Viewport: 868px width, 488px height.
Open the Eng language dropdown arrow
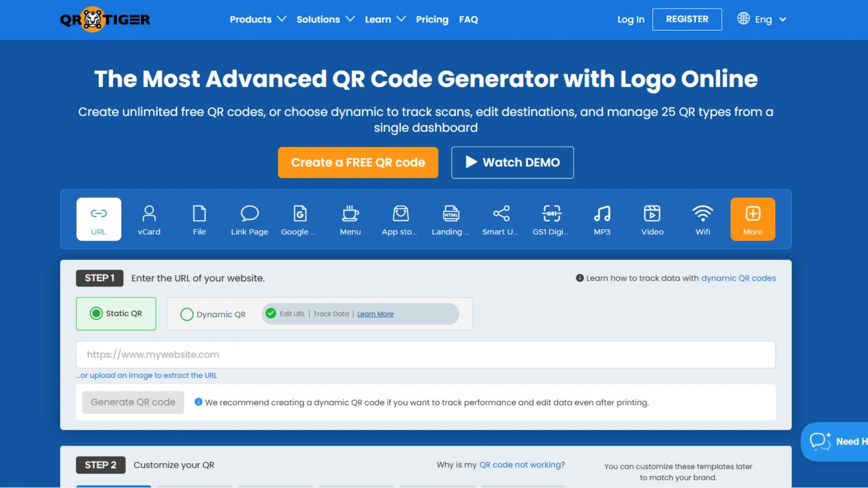(783, 19)
